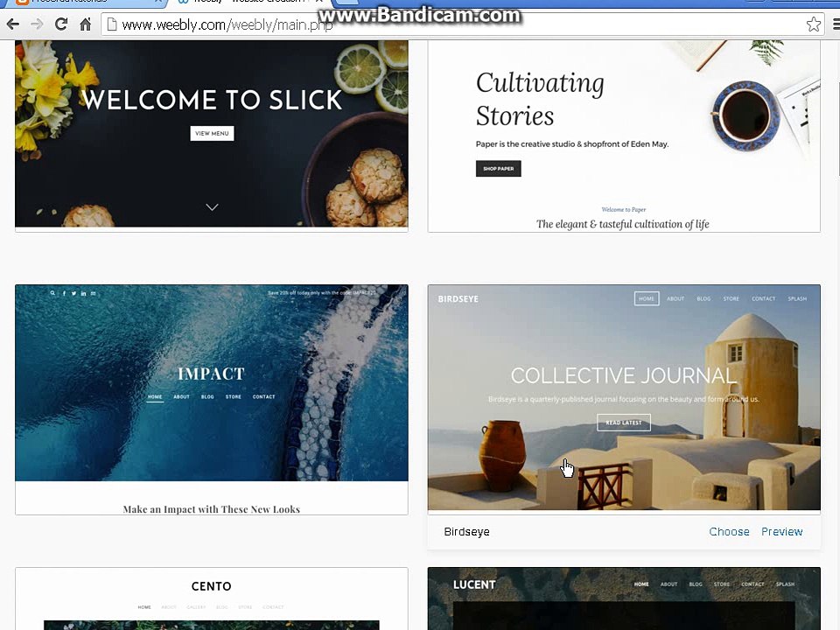Click SPLASH in the Lucent preview nav
The image size is (840, 630).
click(x=785, y=584)
